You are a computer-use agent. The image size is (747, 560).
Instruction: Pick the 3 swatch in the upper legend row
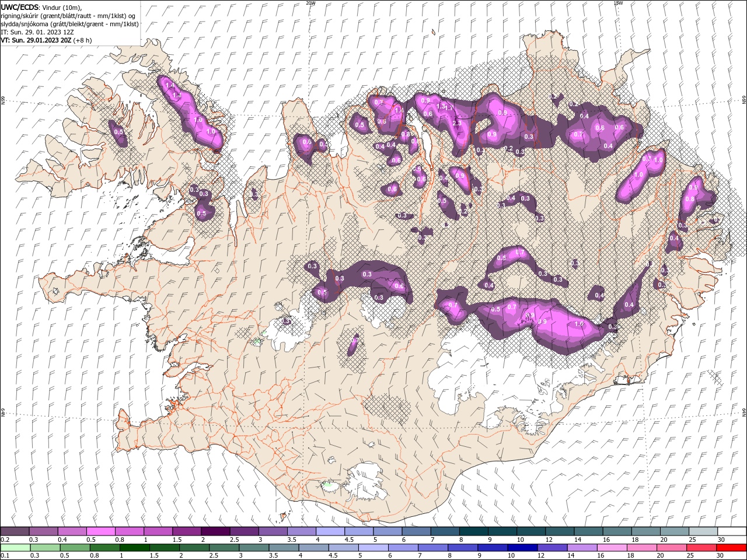[x=273, y=531]
